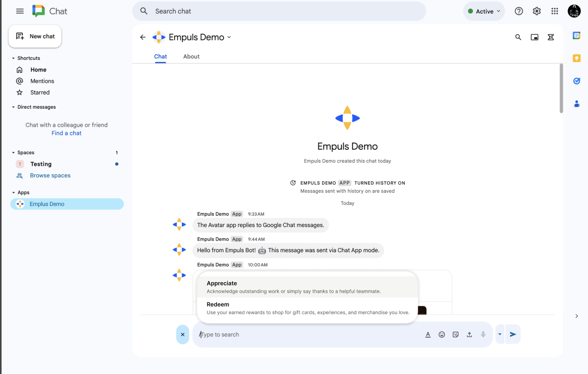Screen dimensions: 588x374
Task: Open the Active status dropdown
Action: [484, 11]
